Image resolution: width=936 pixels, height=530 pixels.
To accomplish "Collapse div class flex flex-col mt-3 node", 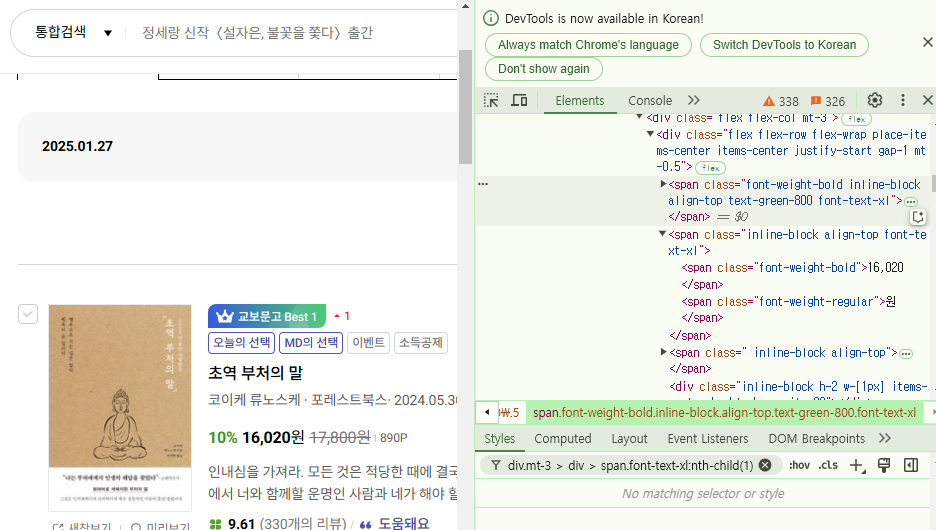I will click(639, 118).
